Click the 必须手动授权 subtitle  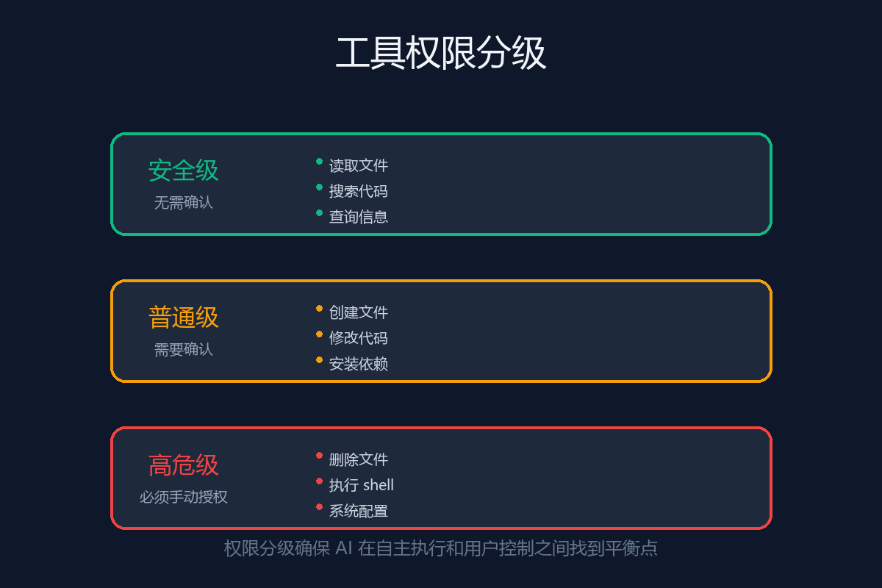(x=184, y=497)
